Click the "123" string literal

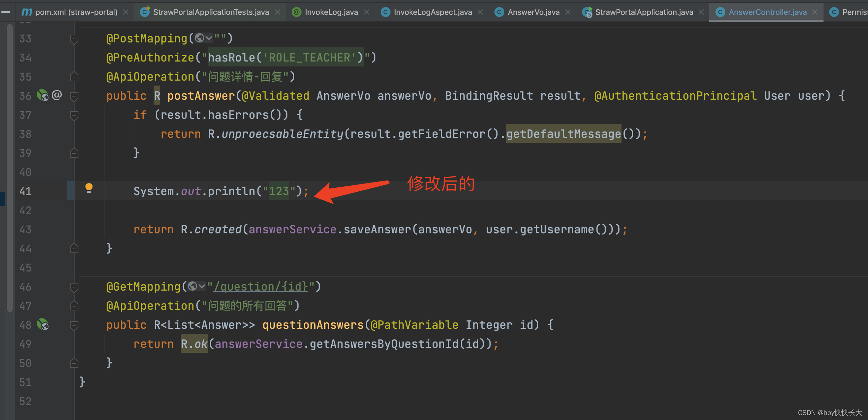pyautogui.click(x=279, y=191)
